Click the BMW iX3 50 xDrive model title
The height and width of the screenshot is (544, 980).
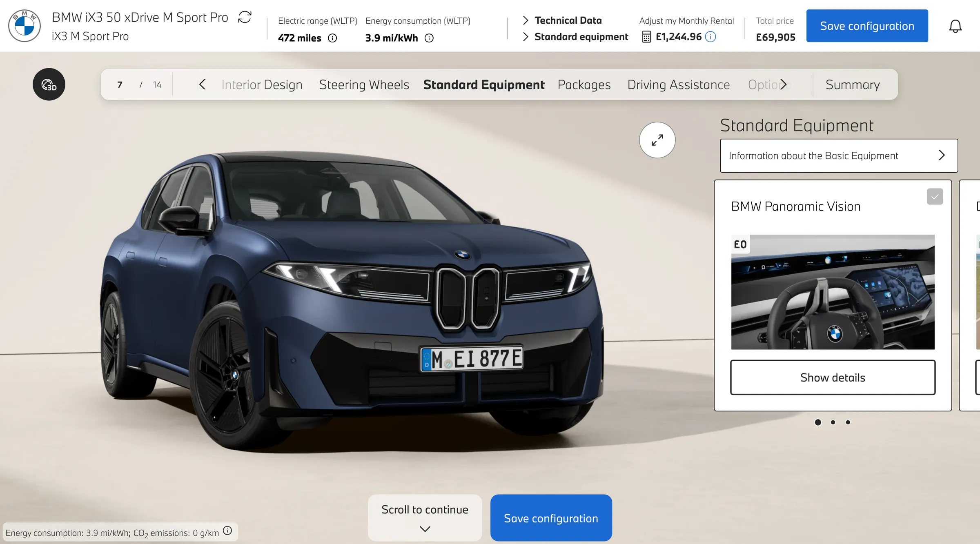pos(140,17)
